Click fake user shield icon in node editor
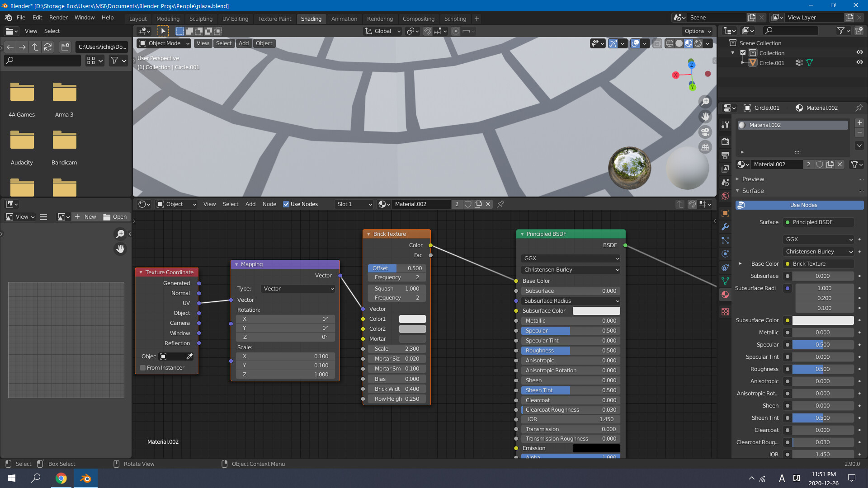The image size is (868, 488). [468, 204]
